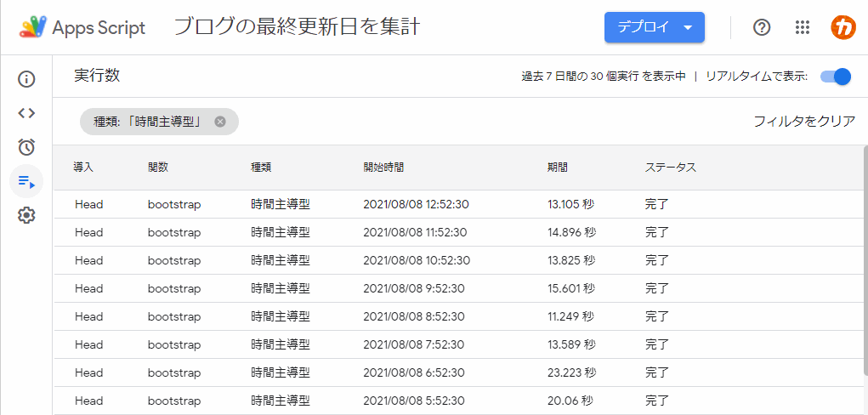Turn off the リアルタイムで表示 toggle
Viewport: 868px width, 415px height.
click(835, 77)
